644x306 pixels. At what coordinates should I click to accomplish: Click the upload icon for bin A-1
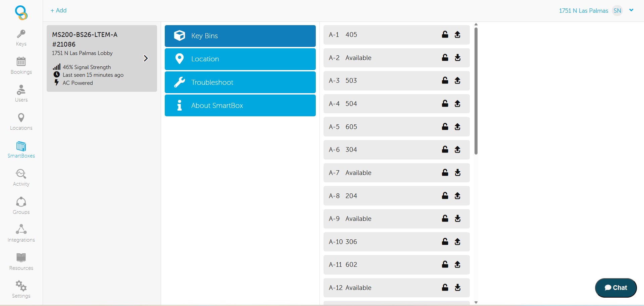tap(457, 35)
